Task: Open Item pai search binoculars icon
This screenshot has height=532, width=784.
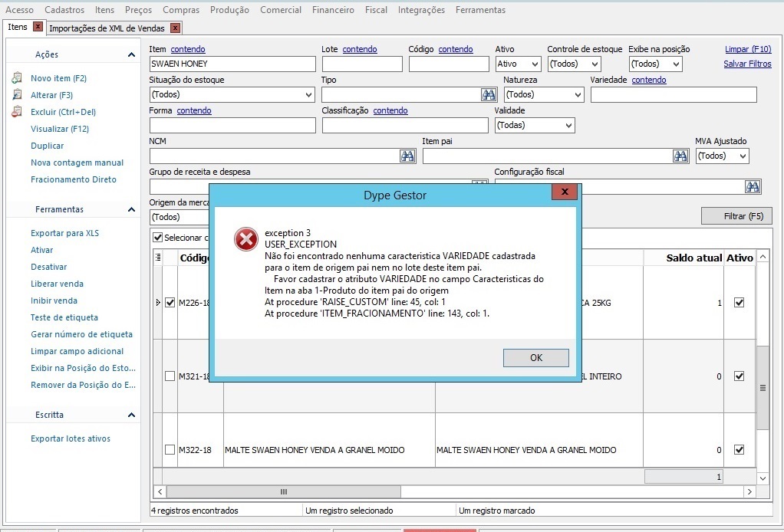Action: pyautogui.click(x=680, y=156)
